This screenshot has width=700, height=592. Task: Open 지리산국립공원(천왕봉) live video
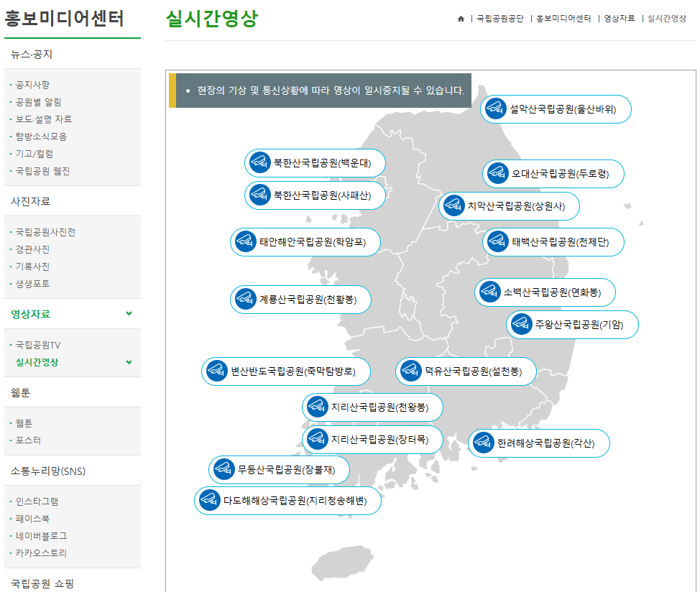pos(372,407)
